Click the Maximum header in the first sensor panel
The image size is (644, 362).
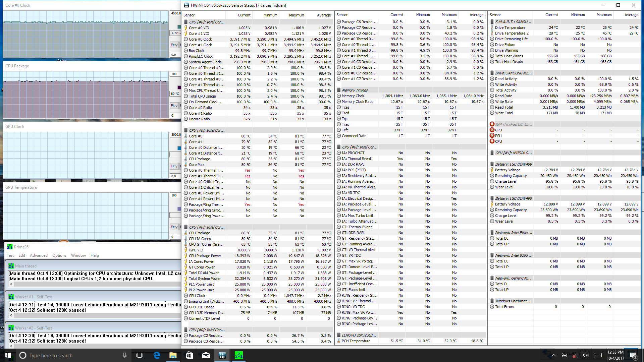(297, 15)
